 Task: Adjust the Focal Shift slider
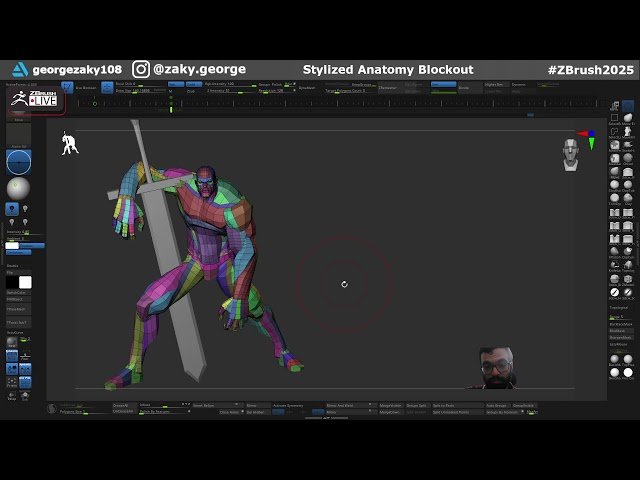click(140, 84)
